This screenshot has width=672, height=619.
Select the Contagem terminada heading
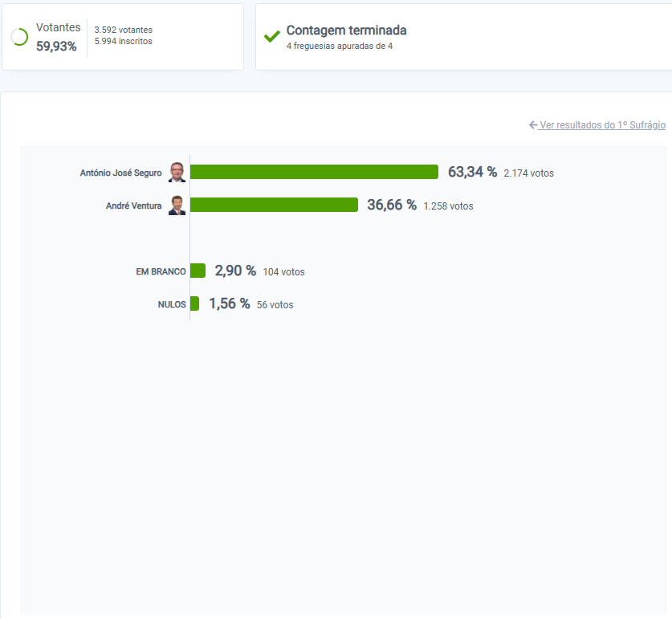[346, 31]
